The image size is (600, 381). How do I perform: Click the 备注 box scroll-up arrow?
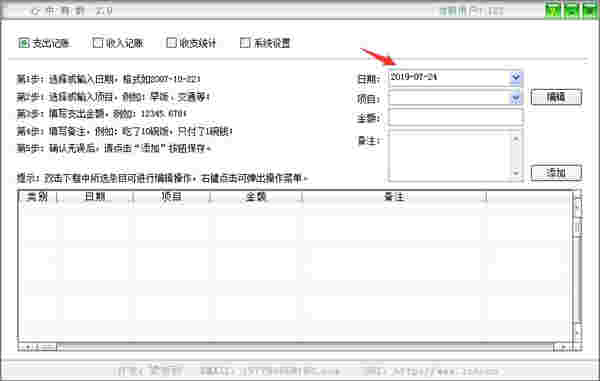point(516,138)
